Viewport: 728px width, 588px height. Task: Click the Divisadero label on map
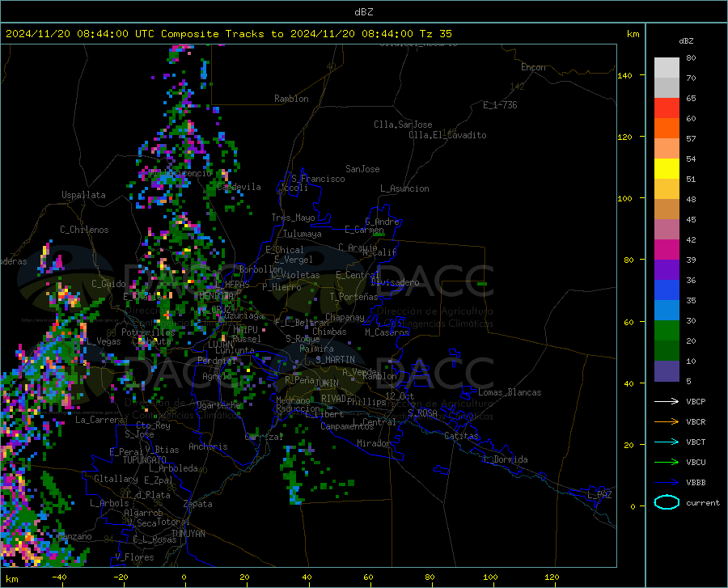click(x=395, y=282)
